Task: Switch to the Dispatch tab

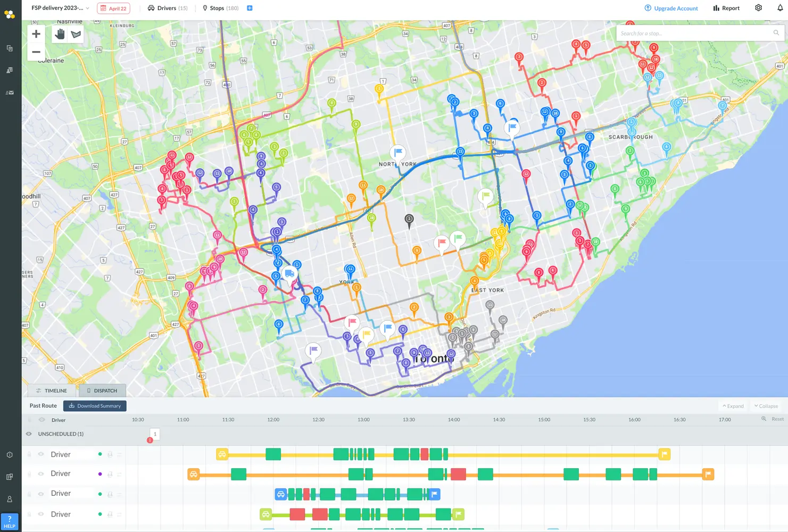Action: pos(102,390)
